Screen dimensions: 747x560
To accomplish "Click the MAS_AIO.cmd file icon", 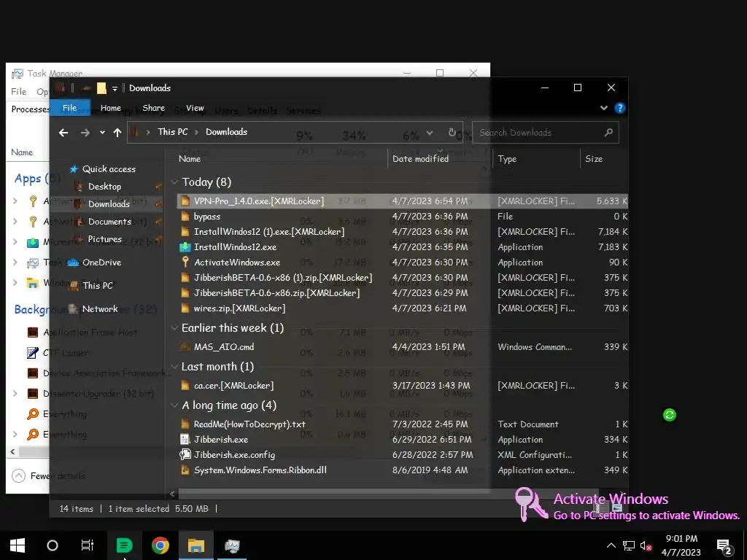I will [x=185, y=346].
